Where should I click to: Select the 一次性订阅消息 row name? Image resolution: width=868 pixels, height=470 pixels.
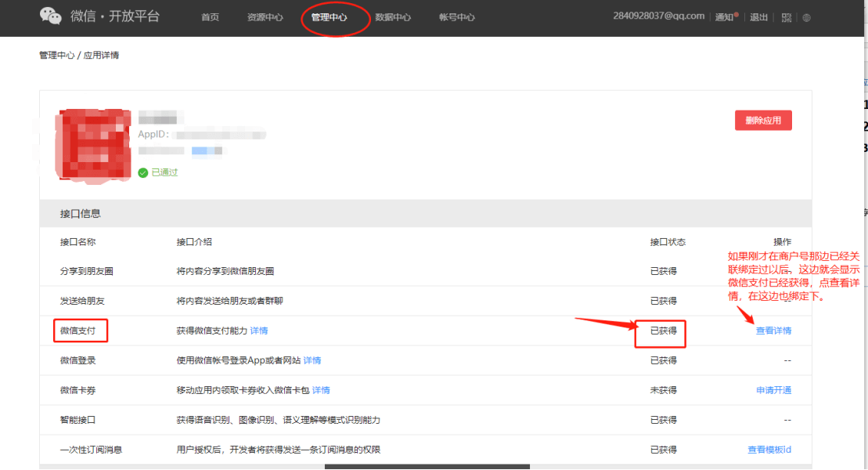(x=91, y=450)
